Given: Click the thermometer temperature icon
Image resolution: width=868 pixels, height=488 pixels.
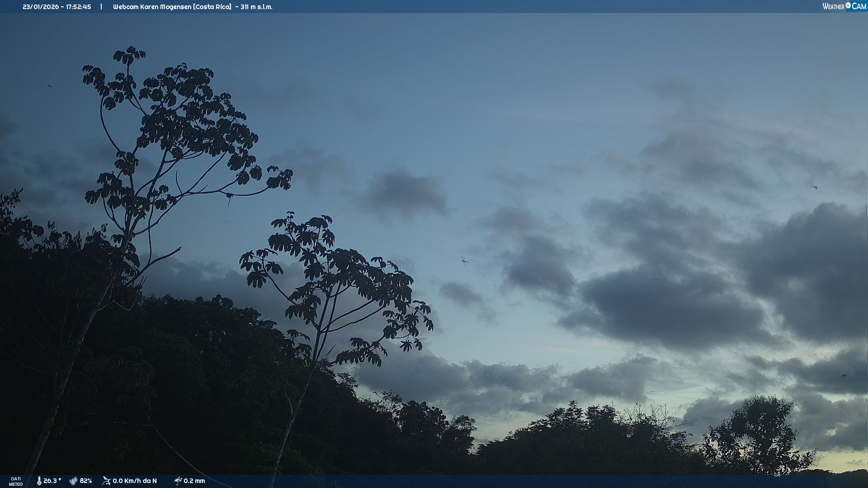Looking at the screenshot, I should coord(39,481).
